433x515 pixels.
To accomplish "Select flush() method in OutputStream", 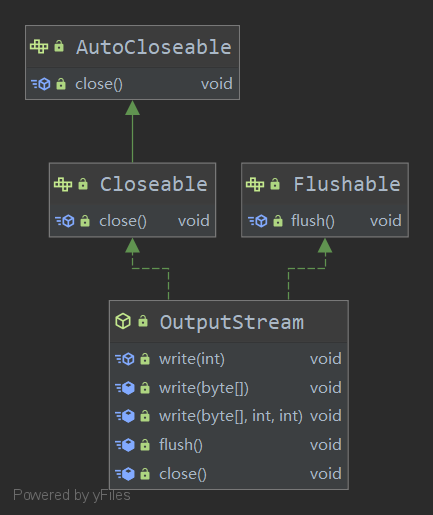I will click(181, 445).
